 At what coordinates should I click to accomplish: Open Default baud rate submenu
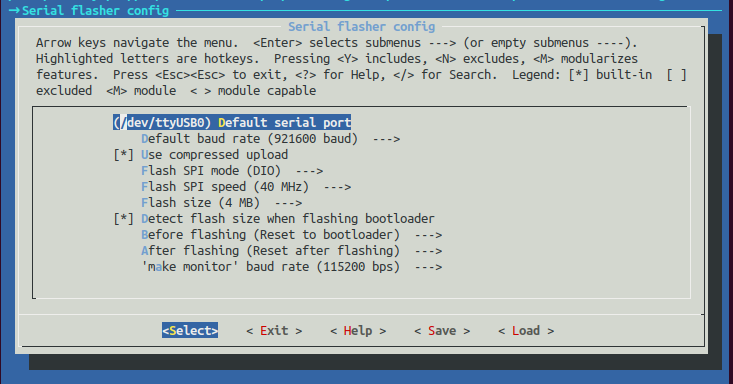[271, 139]
